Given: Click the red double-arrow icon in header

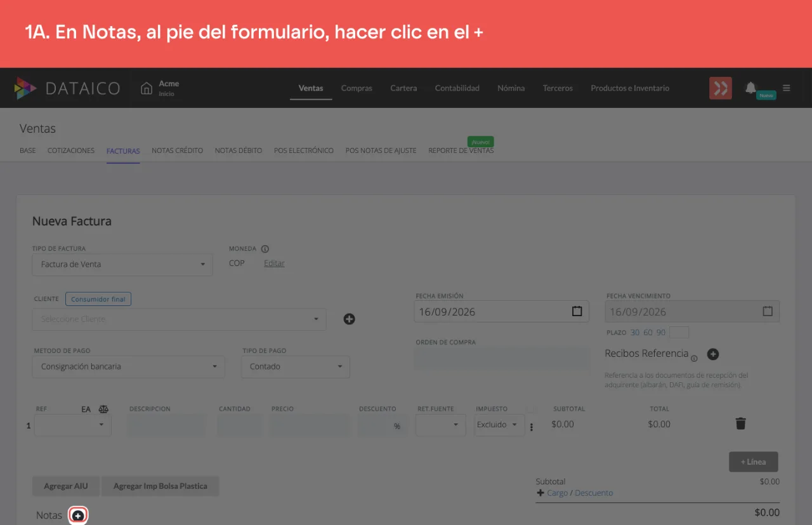Looking at the screenshot, I should tap(721, 88).
